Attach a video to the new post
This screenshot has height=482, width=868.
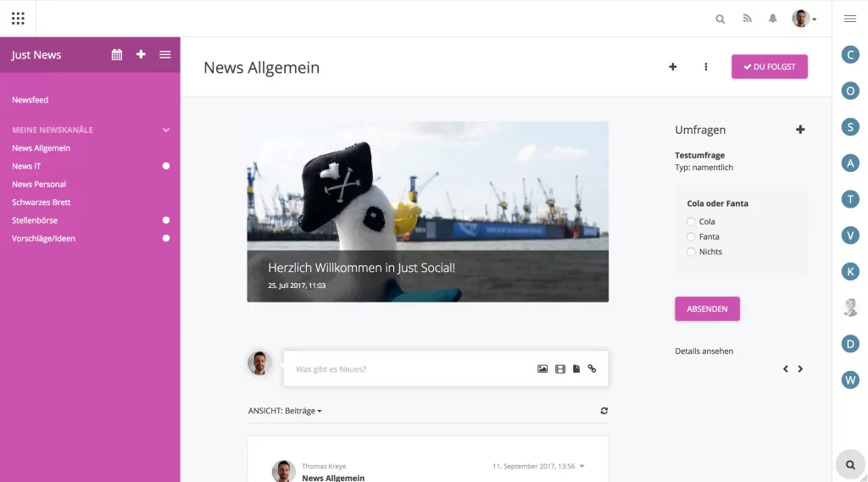click(559, 369)
